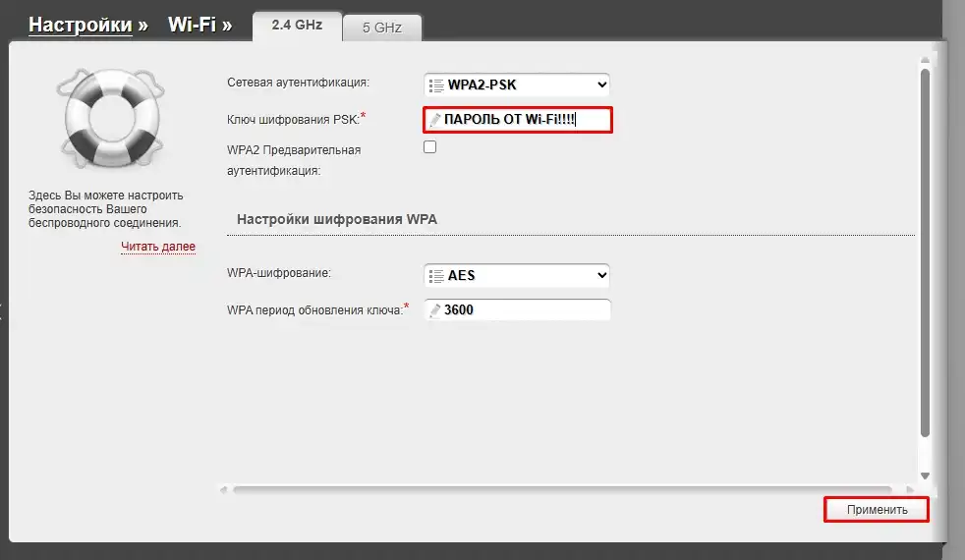Click the Ключ шифрования PSK input field
This screenshot has height=560, width=965.
pos(518,120)
